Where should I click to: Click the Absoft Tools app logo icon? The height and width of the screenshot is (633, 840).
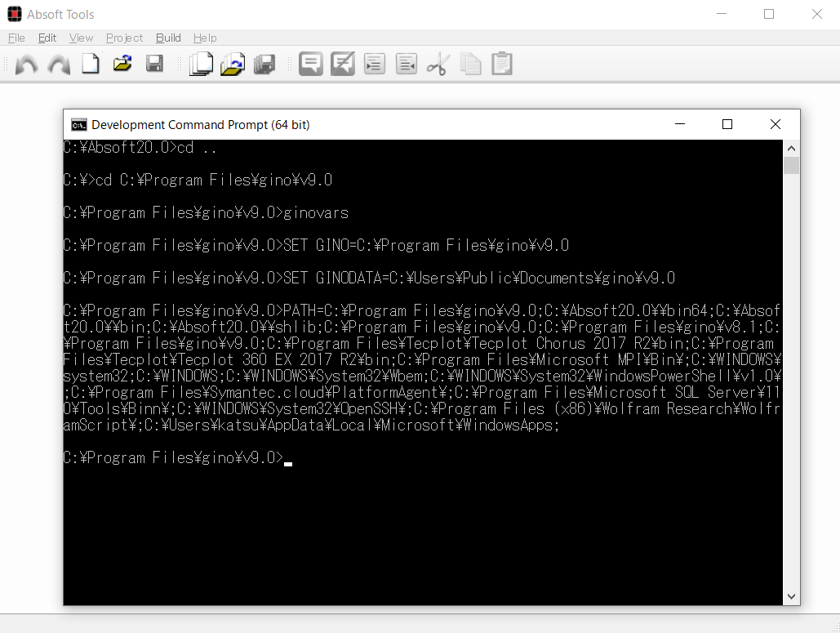[15, 15]
